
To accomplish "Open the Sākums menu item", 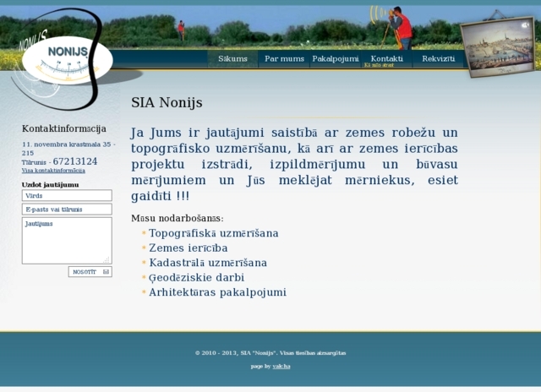I will click(233, 58).
